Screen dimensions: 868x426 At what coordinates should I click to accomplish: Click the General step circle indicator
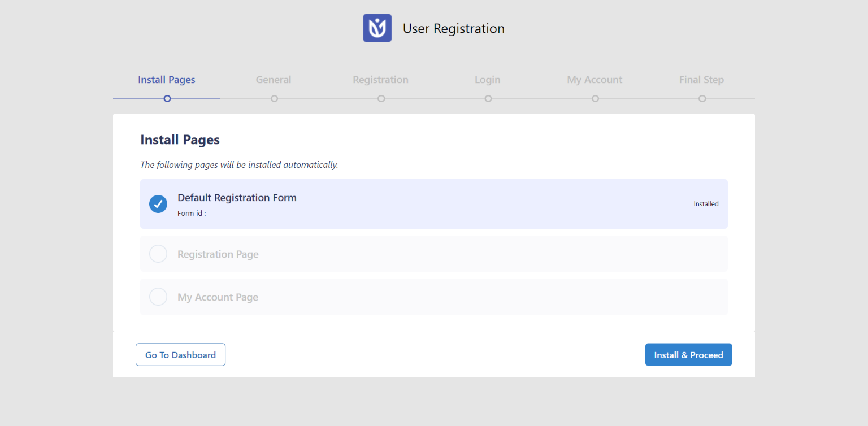point(274,98)
